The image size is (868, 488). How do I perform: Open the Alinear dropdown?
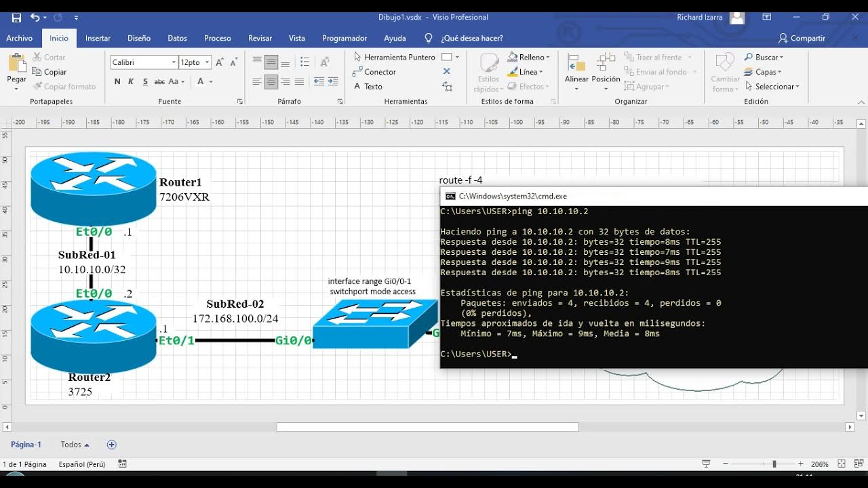point(576,71)
